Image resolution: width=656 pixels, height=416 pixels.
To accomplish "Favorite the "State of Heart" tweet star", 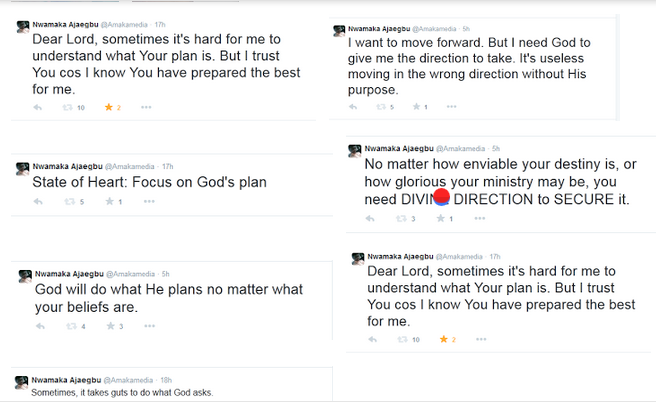I will (108, 202).
